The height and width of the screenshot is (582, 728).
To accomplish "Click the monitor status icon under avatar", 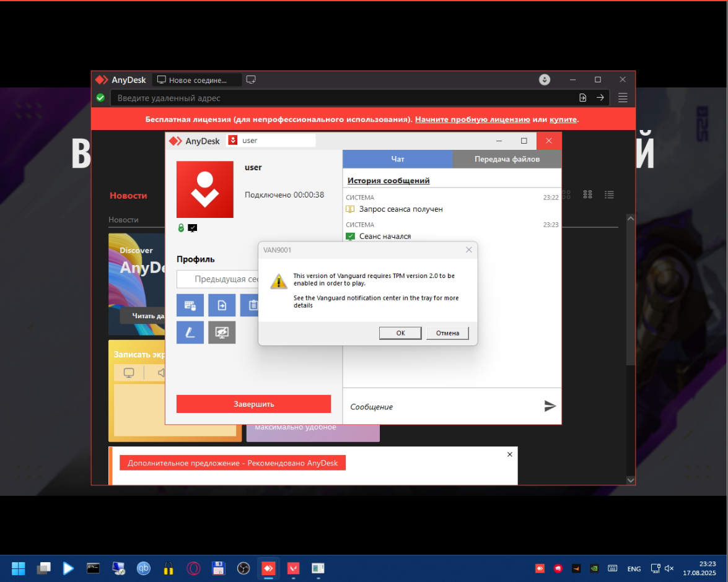I will tap(192, 228).
